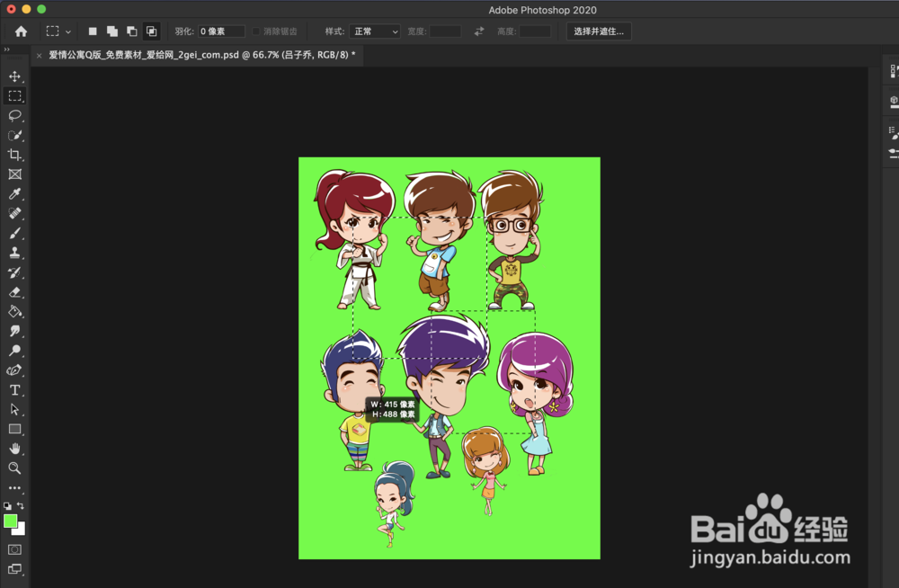
Task: Swap foreground and background colors
Action: [x=21, y=506]
